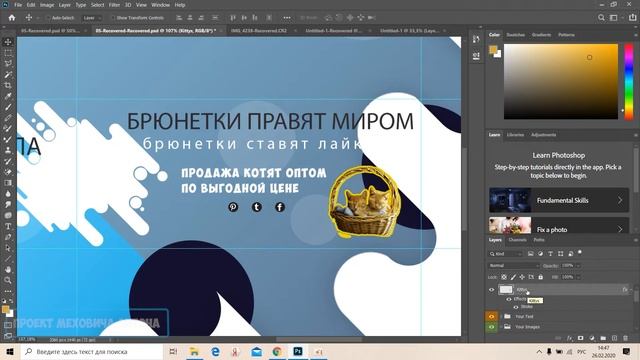Expand the Your Images group

pos(501,327)
